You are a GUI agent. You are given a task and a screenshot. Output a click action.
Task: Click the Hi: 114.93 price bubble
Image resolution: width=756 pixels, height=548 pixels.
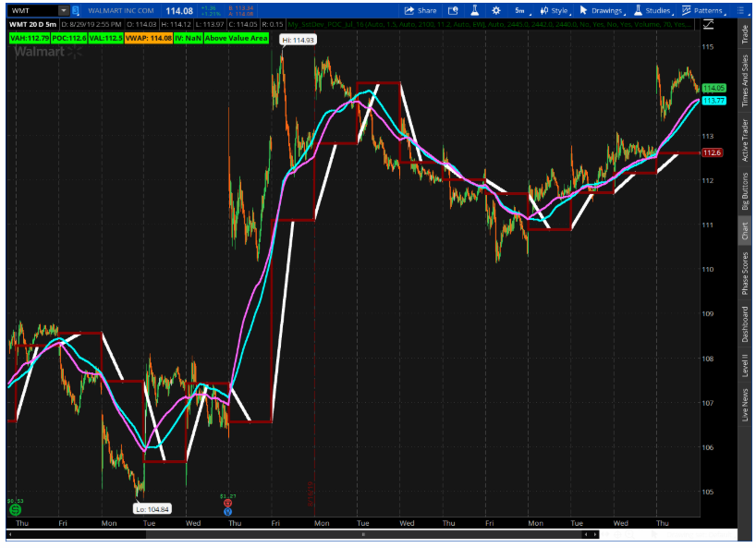pos(298,40)
